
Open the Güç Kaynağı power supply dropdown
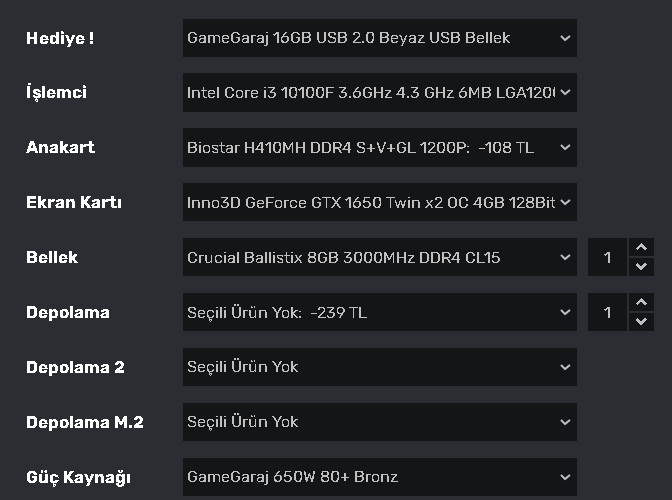[x=370, y=477]
